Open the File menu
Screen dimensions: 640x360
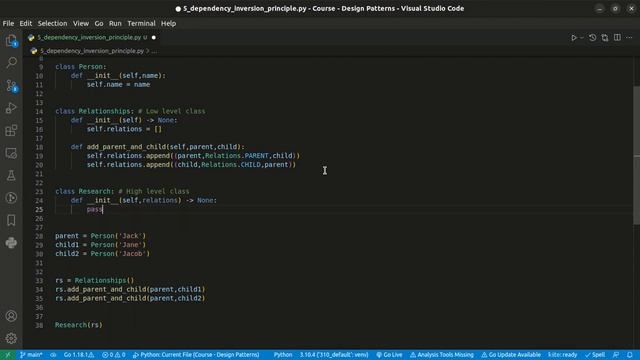coord(8,23)
